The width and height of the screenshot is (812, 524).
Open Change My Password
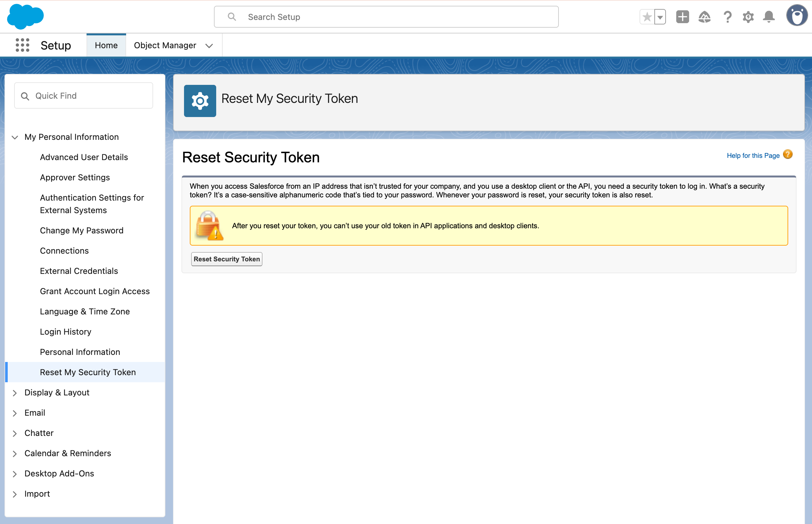[x=81, y=230]
